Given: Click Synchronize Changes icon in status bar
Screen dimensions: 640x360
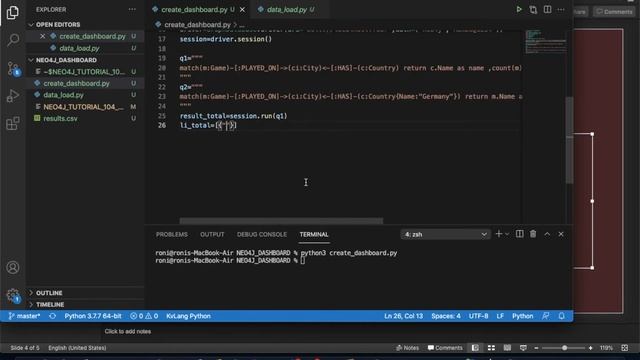Looking at the screenshot, I should pyautogui.click(x=52, y=316).
